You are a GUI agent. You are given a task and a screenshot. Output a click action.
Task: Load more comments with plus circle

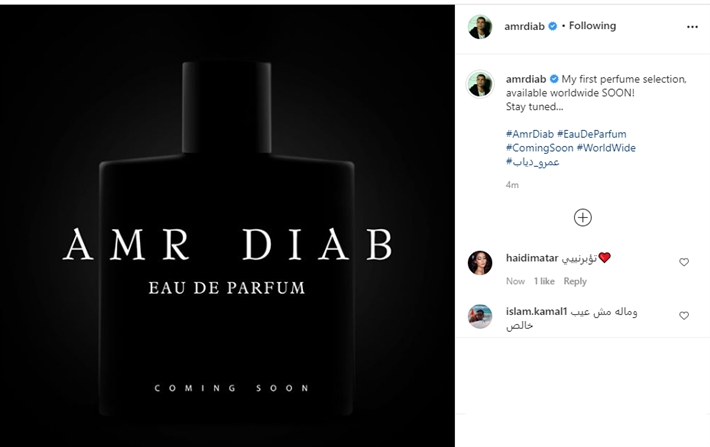583,218
